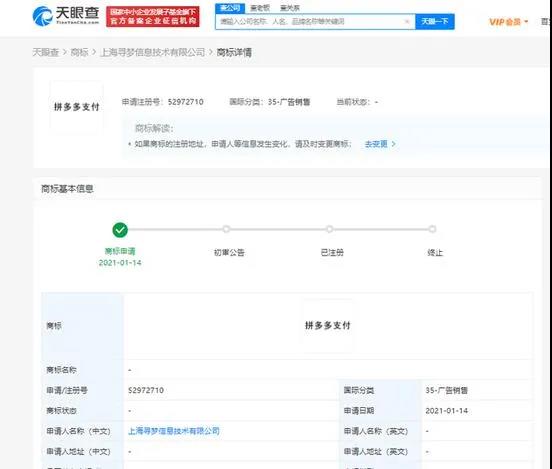552x469 pixels.
Task: Select the 查公司 search tab
Action: pyautogui.click(x=230, y=8)
